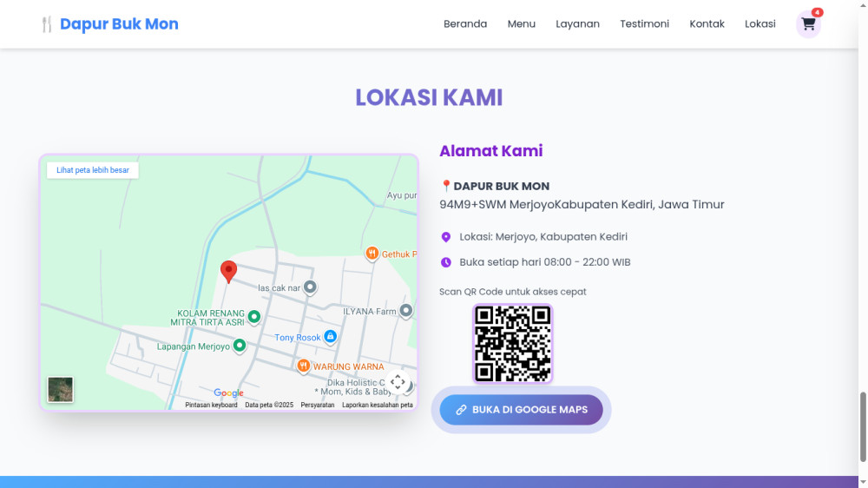Navigate to Layanan section

577,24
